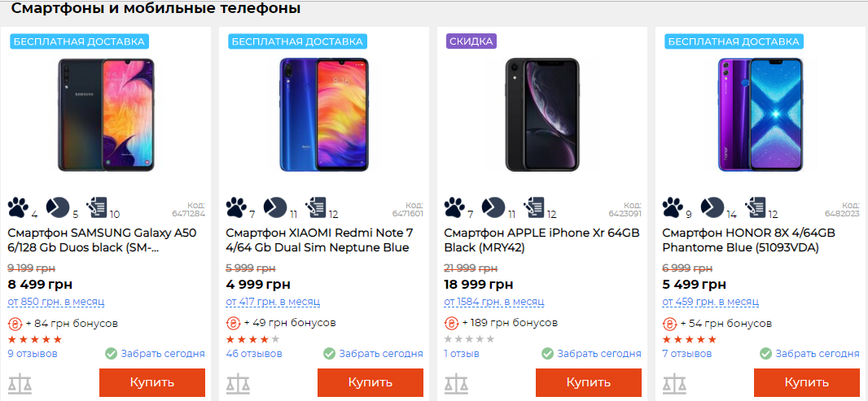Click the star rating of Honor 8X
This screenshot has width=868, height=401.
tap(690, 339)
